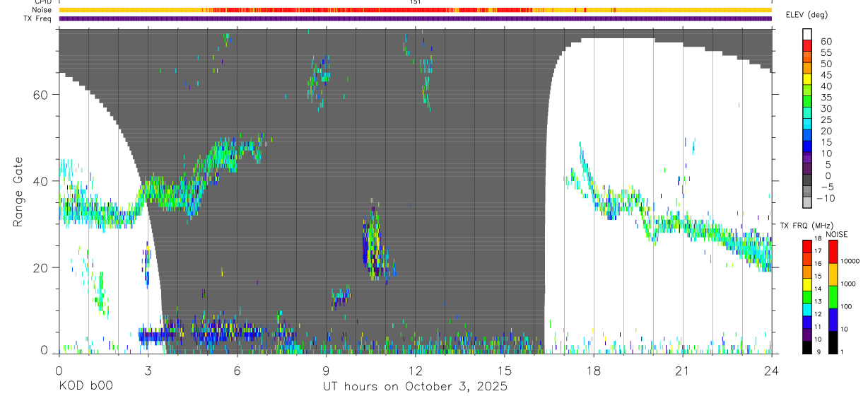Click the Noise color strip above plot
This screenshot has height=401, width=868.
click(415, 10)
